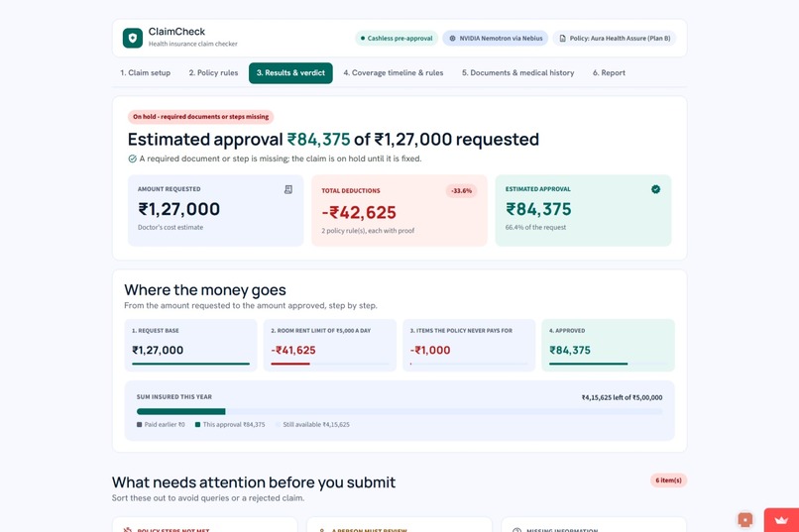Click the 1. Request Base step card

tap(190, 345)
